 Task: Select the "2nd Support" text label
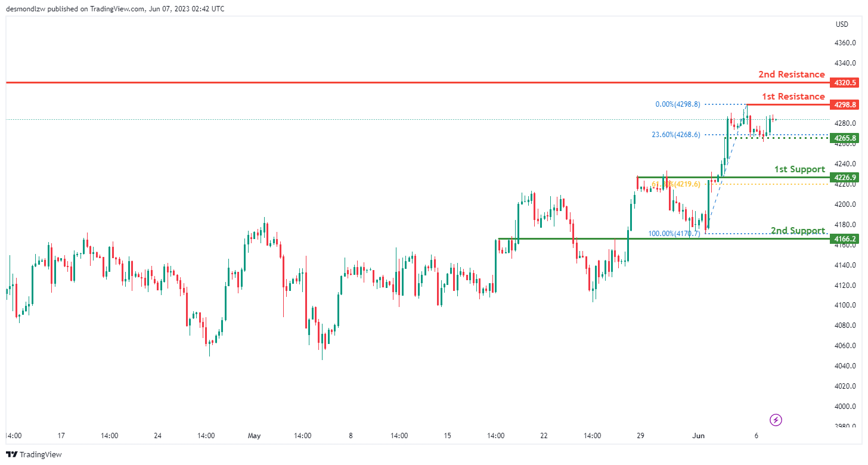[x=798, y=231]
